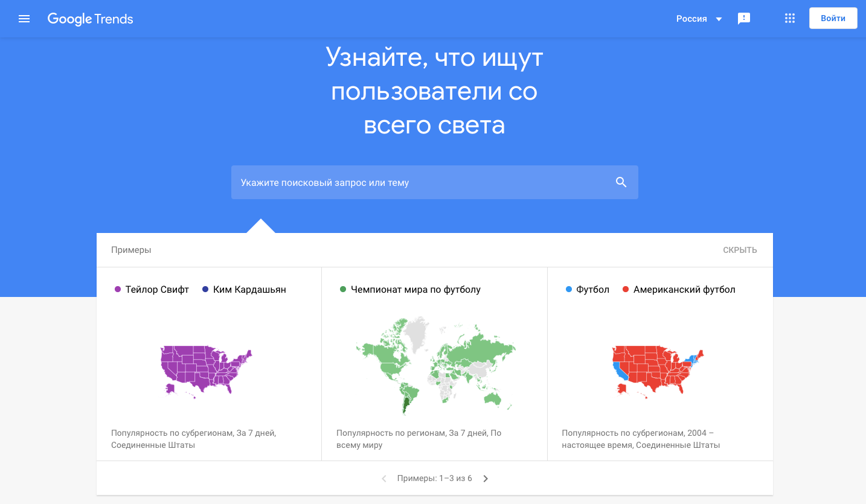This screenshot has height=504, width=866.
Task: Open the green world map example
Action: pyautogui.click(x=435, y=366)
